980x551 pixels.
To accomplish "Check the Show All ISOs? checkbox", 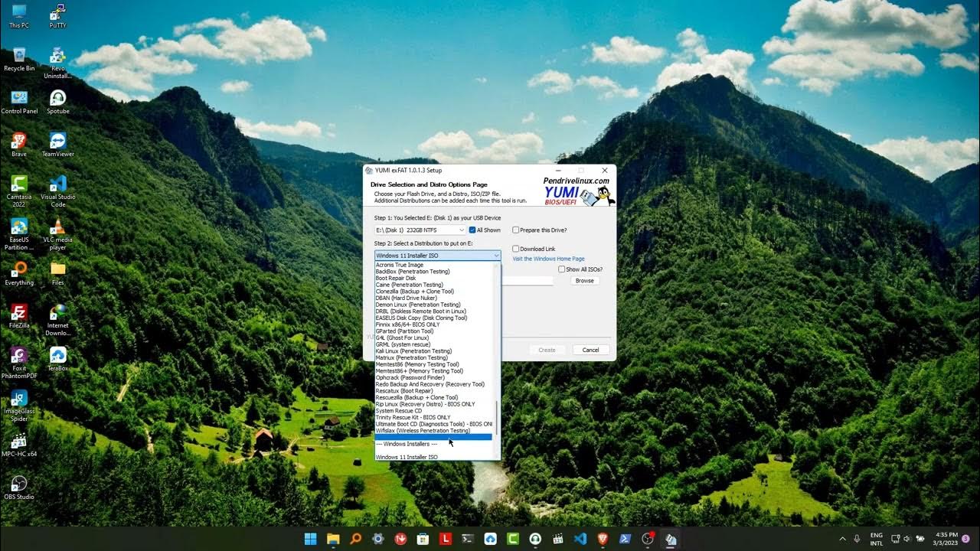I will coord(562,269).
